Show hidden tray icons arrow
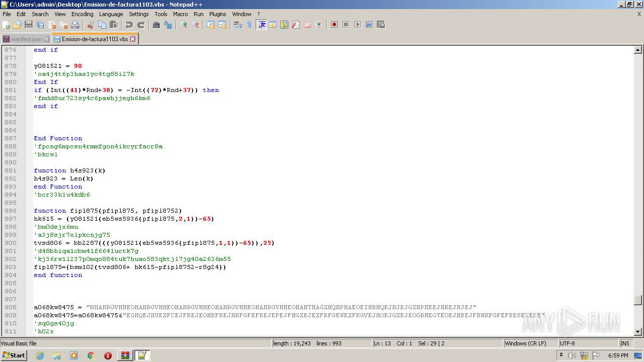644x362 pixels. click(x=561, y=355)
